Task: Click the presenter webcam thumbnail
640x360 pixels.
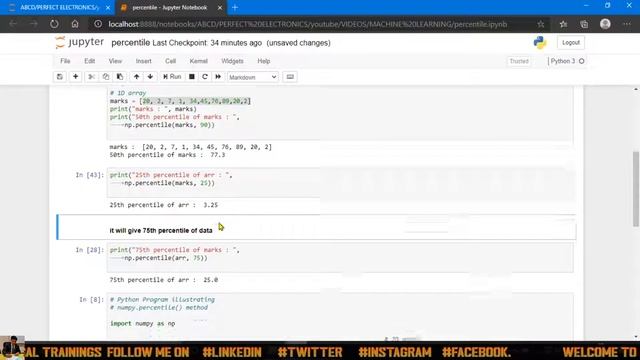Action: coord(12,348)
